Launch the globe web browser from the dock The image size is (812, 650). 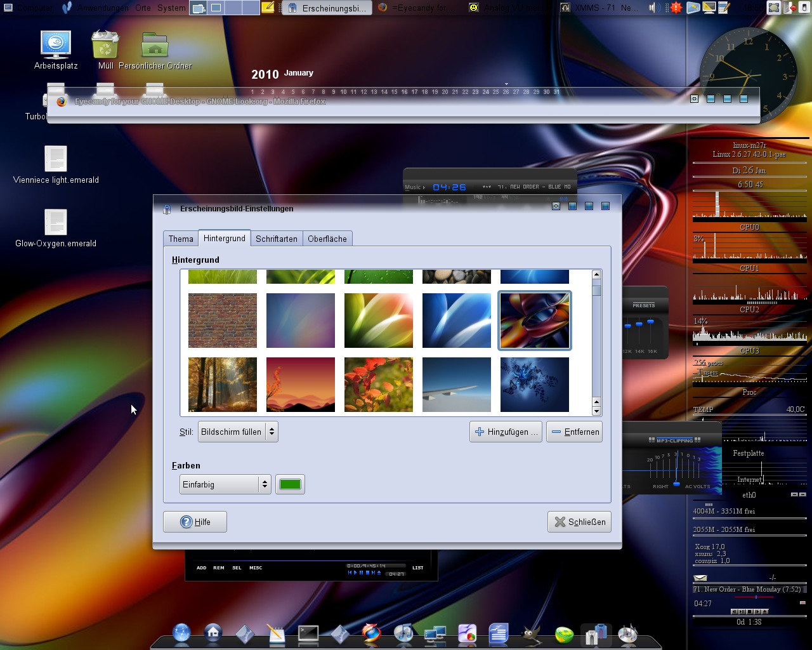click(x=181, y=633)
